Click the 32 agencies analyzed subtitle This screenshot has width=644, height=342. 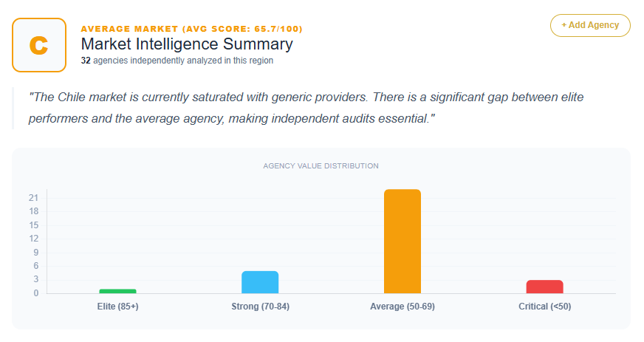tap(177, 61)
